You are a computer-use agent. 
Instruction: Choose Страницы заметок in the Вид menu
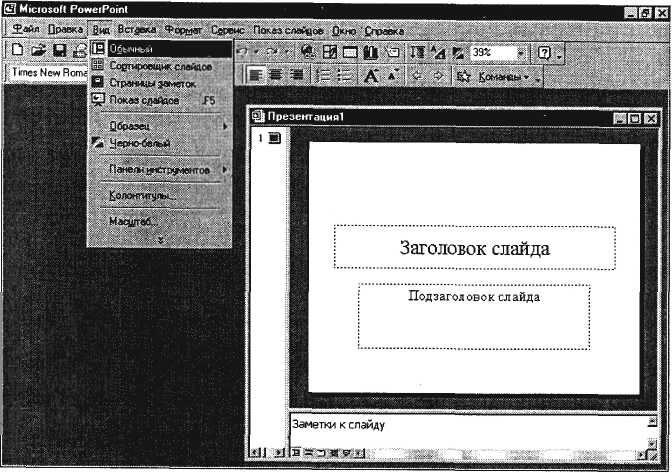pos(160,83)
